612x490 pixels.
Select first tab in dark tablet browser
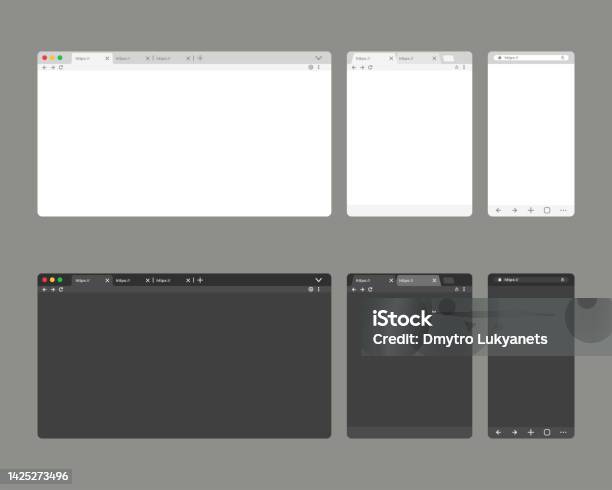click(x=374, y=281)
